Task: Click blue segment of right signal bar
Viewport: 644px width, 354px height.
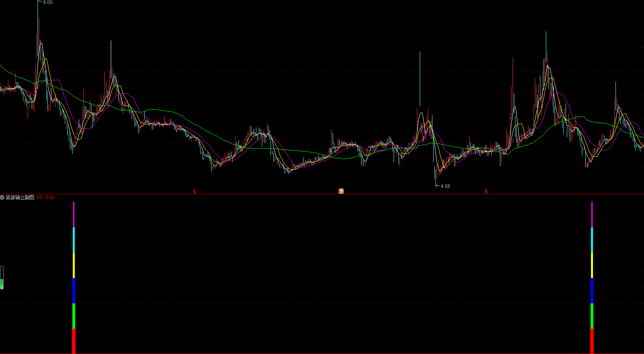Action: (x=592, y=291)
